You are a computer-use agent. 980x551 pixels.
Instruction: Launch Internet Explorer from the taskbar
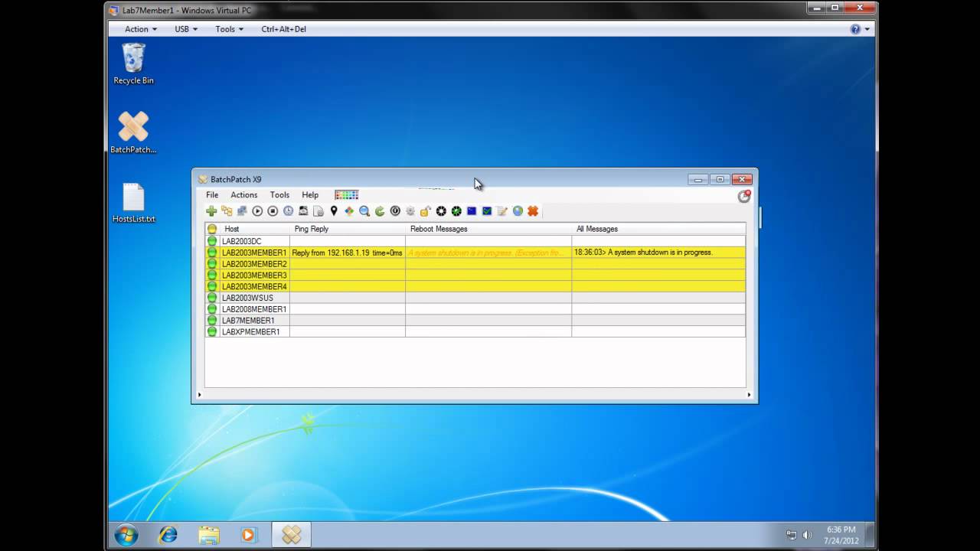pos(168,534)
